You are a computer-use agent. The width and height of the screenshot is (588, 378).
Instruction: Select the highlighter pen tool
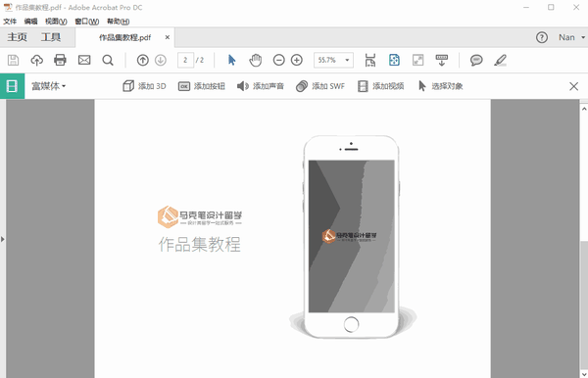pos(500,60)
